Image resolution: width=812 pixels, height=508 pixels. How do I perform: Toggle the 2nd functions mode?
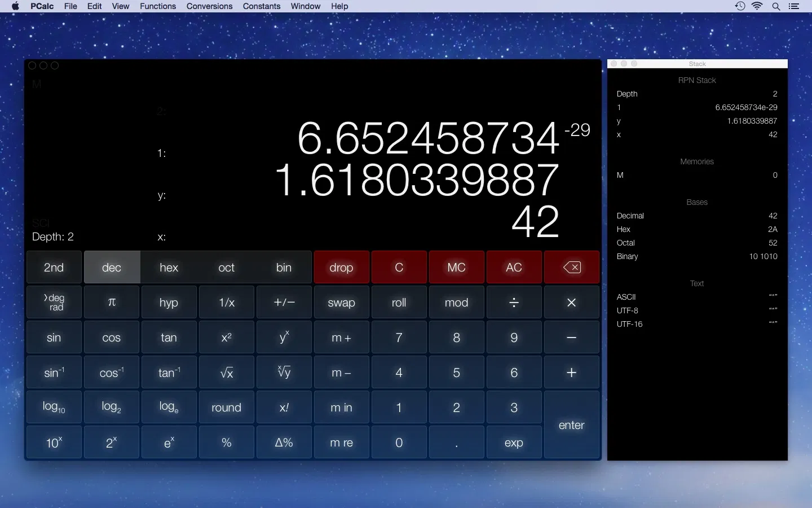[x=54, y=267]
